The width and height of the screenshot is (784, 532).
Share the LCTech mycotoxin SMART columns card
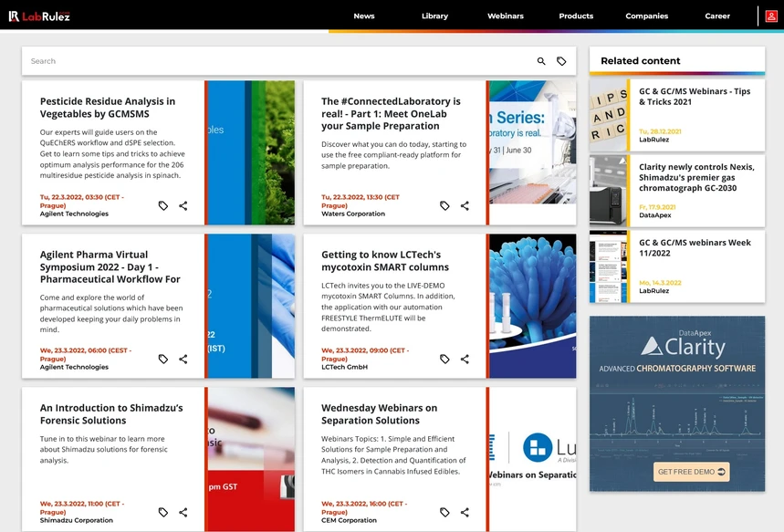click(x=465, y=359)
